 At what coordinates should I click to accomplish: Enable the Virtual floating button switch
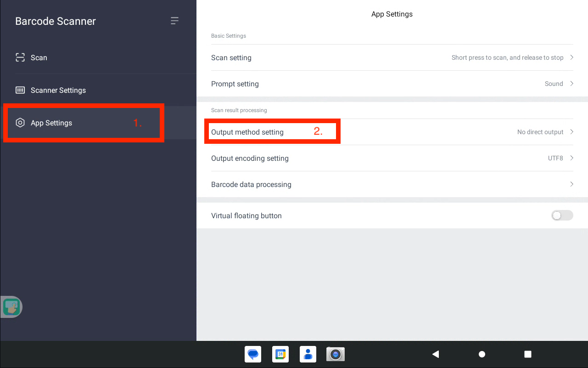click(x=562, y=215)
